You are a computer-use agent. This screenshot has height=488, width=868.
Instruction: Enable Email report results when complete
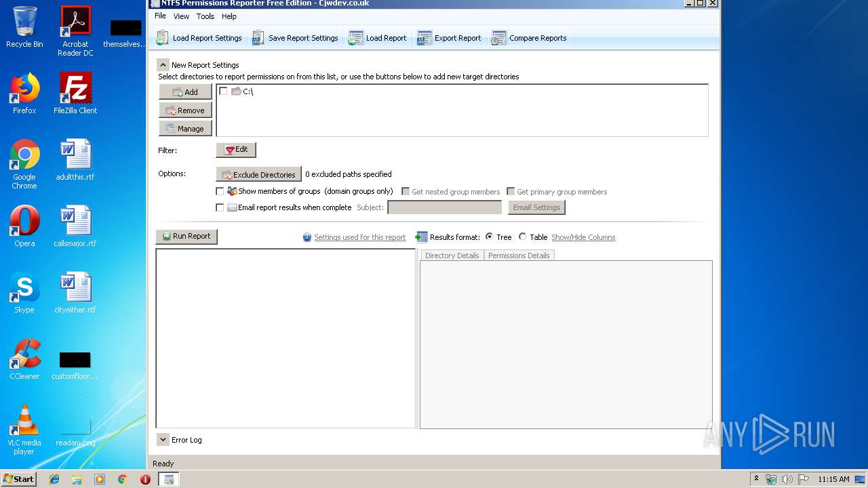[x=220, y=208]
